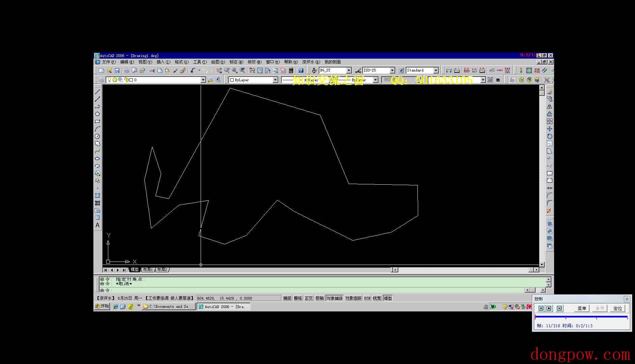The image size is (635, 364).
Task: Toggle 正交 ortho mode in status bar
Action: point(309,298)
